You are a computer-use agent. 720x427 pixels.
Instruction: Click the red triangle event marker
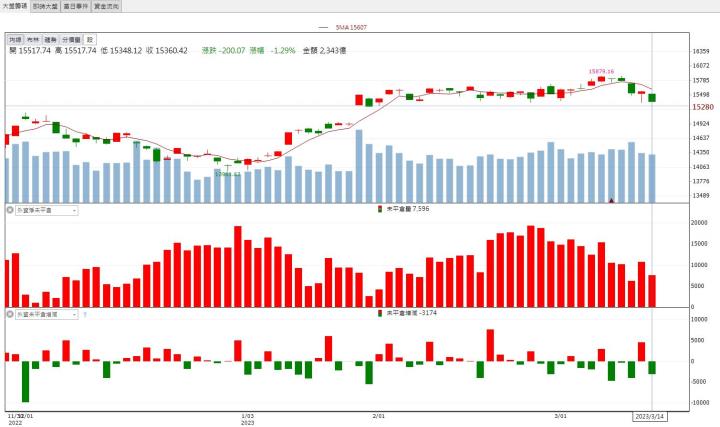[611, 200]
